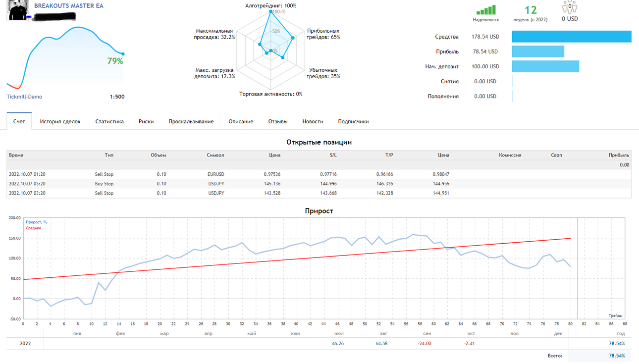Switch to the Счет tab
This screenshot has height=364, width=639.
(19, 121)
